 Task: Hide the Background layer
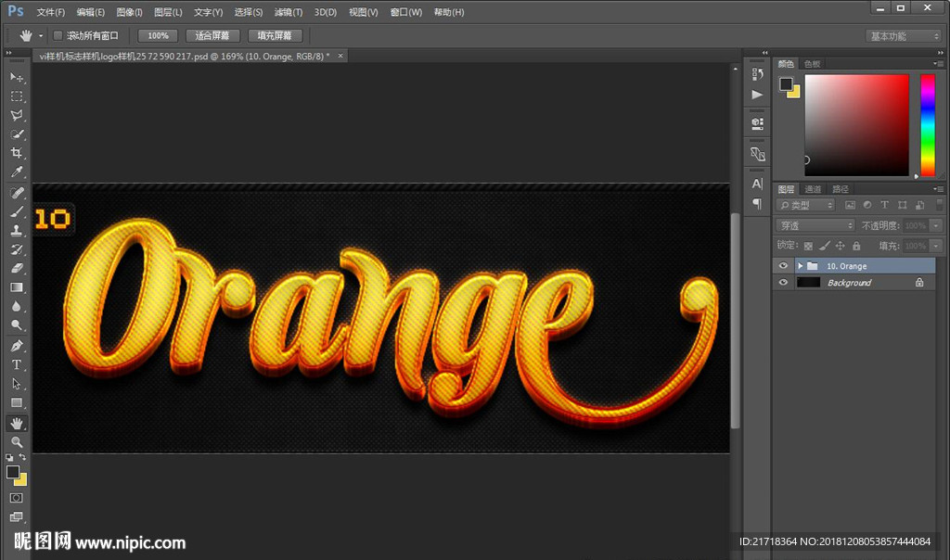(783, 283)
